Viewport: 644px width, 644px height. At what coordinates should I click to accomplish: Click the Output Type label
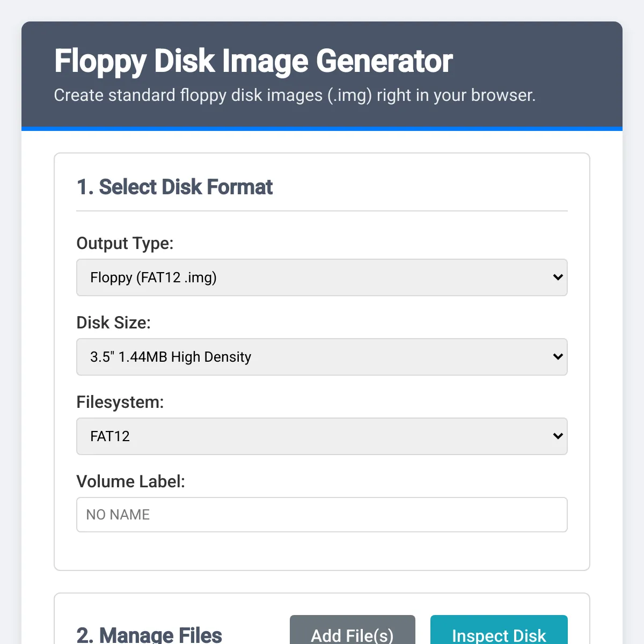pos(125,243)
